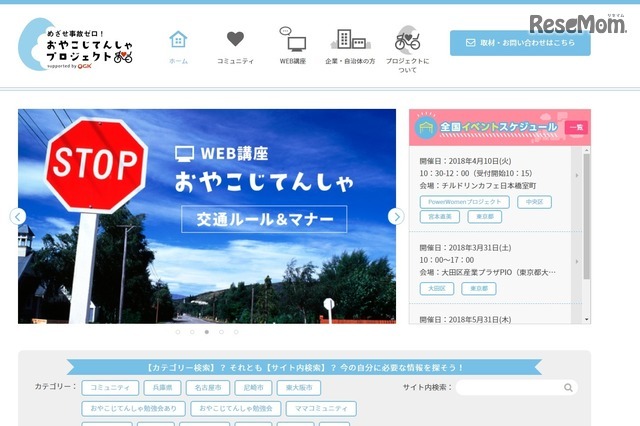The height and width of the screenshot is (426, 640).
Task: Open the プロジェクトについて bicycle icon
Action: 407,41
